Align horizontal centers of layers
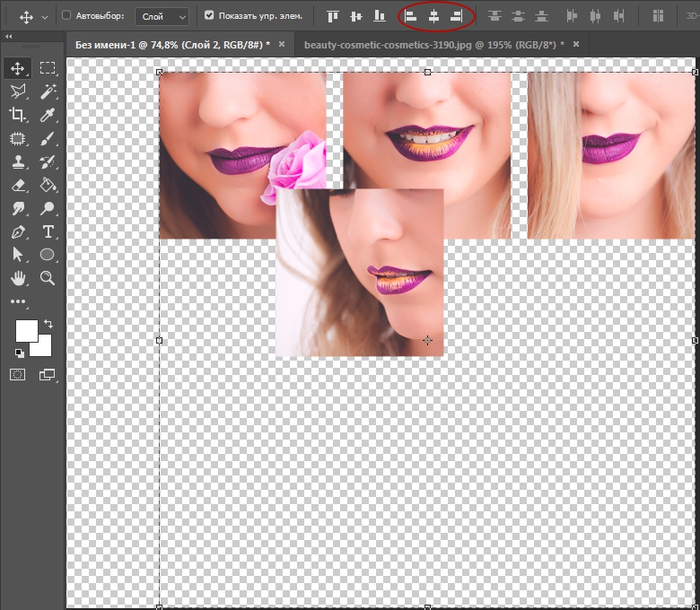 point(433,16)
